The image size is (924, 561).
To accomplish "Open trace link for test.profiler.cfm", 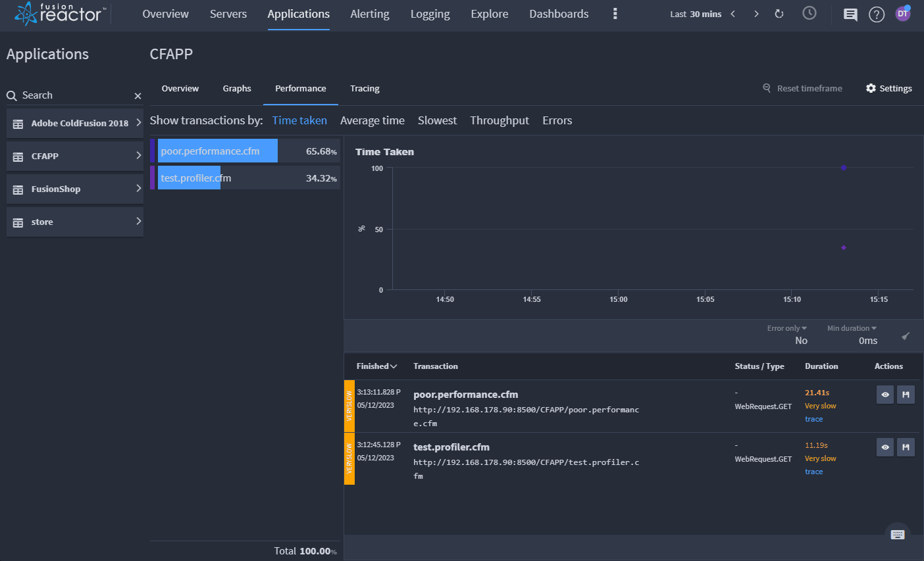I will [x=813, y=472].
